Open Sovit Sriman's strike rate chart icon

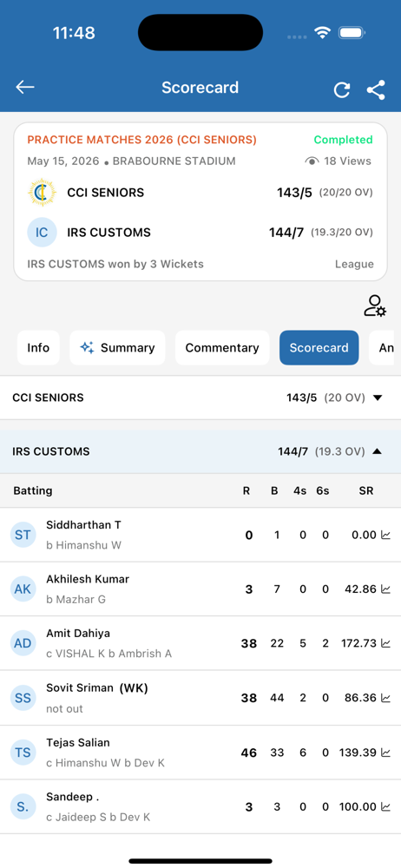386,698
